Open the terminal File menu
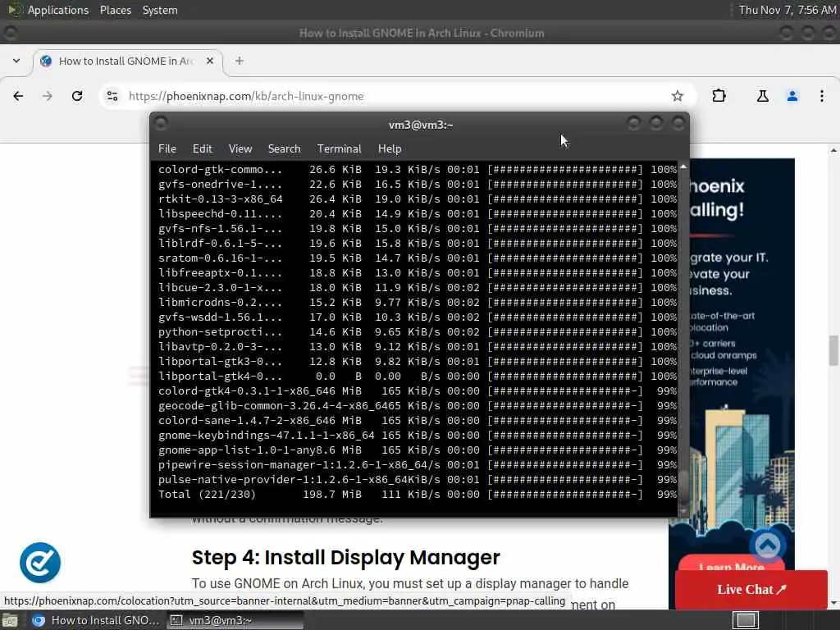The image size is (840, 630). (x=167, y=149)
